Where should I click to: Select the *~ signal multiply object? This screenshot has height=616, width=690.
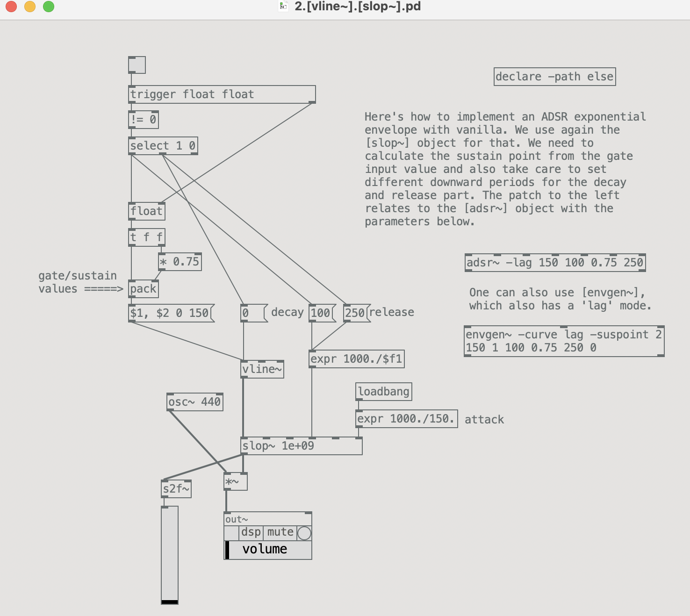(x=236, y=481)
